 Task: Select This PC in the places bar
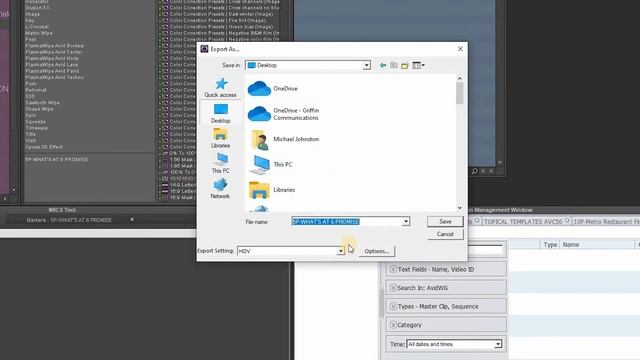[220, 163]
